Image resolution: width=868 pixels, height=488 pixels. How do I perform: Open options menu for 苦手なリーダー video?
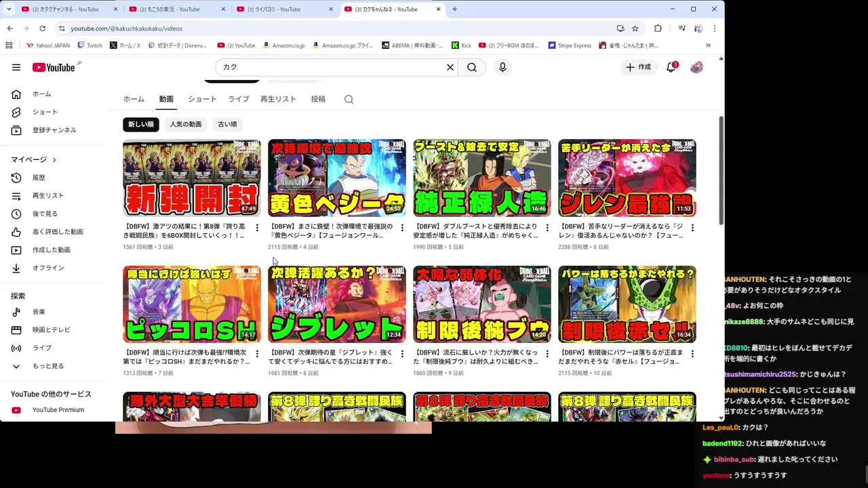coord(692,228)
